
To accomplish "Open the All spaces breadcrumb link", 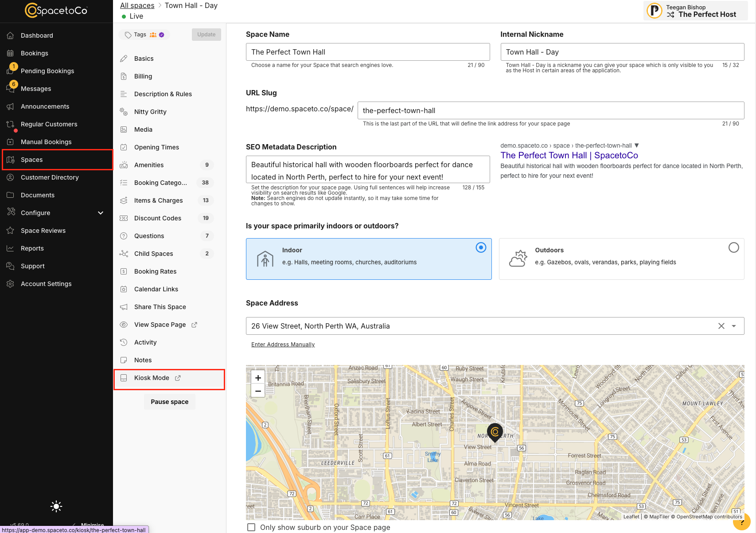I will (137, 5).
